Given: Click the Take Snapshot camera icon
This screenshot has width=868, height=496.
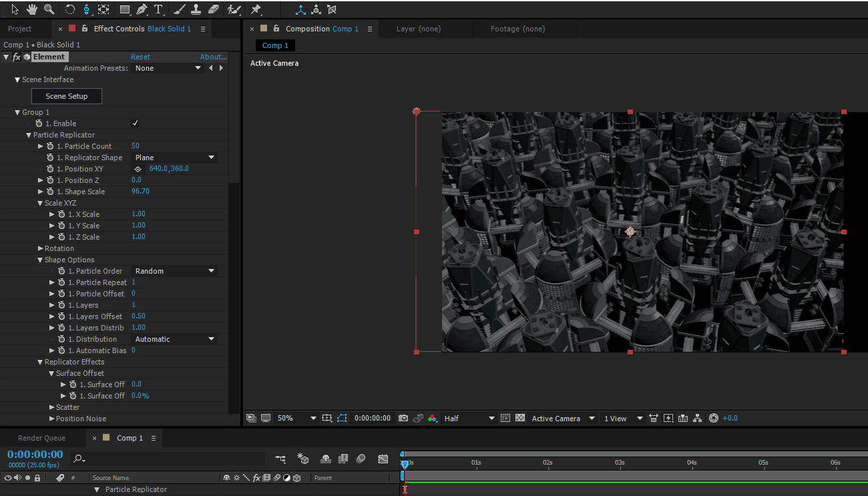Looking at the screenshot, I should click(x=403, y=418).
